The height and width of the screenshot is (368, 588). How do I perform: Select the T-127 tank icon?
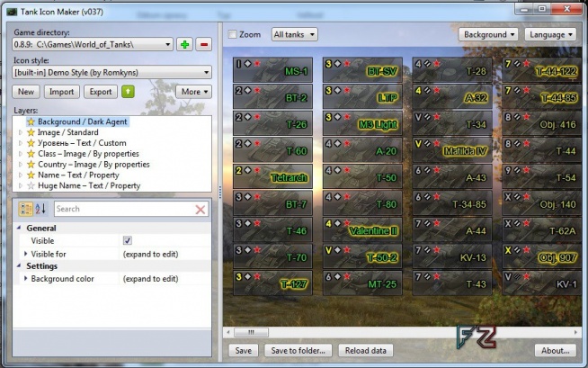tap(272, 283)
